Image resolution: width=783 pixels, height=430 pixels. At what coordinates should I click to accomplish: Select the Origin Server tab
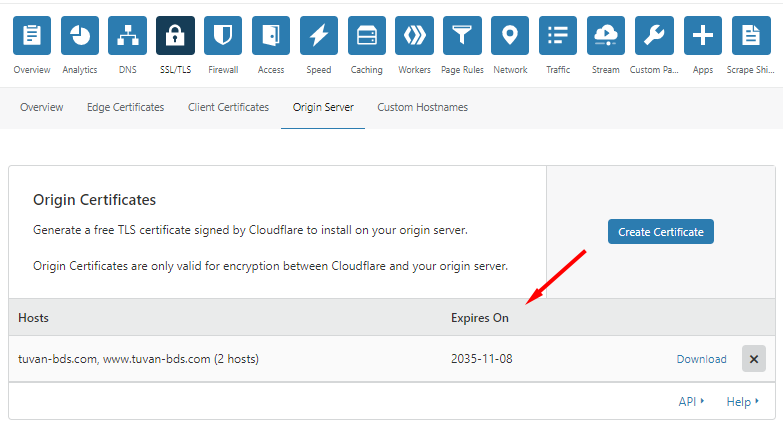pos(323,107)
